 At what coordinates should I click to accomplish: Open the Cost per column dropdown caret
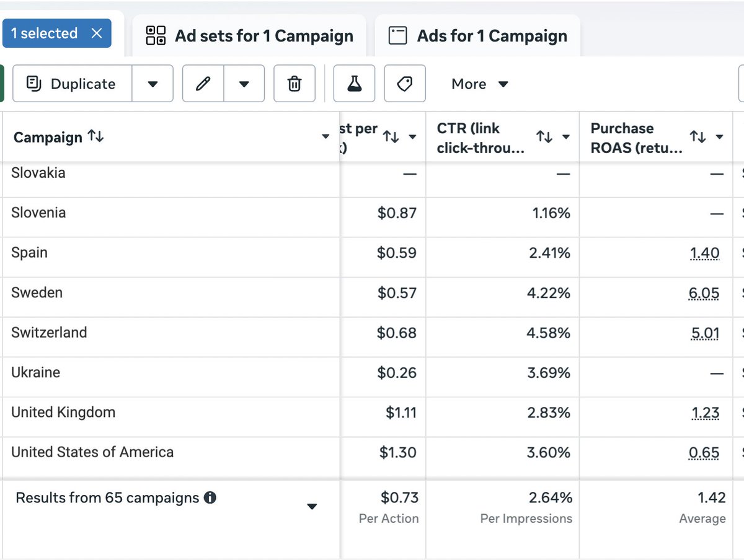[412, 137]
